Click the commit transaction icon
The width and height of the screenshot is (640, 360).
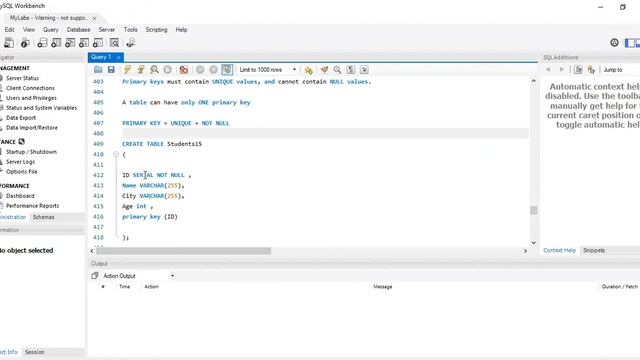[x=200, y=70]
